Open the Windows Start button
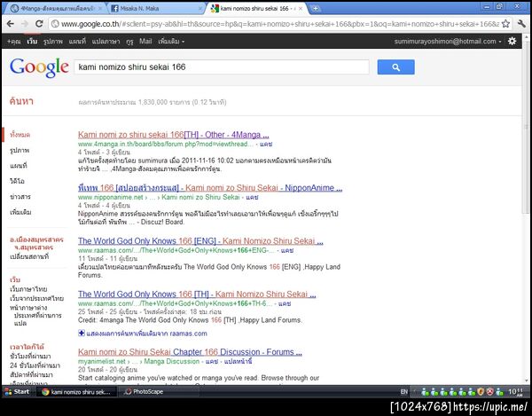532x416 pixels. click(x=18, y=391)
